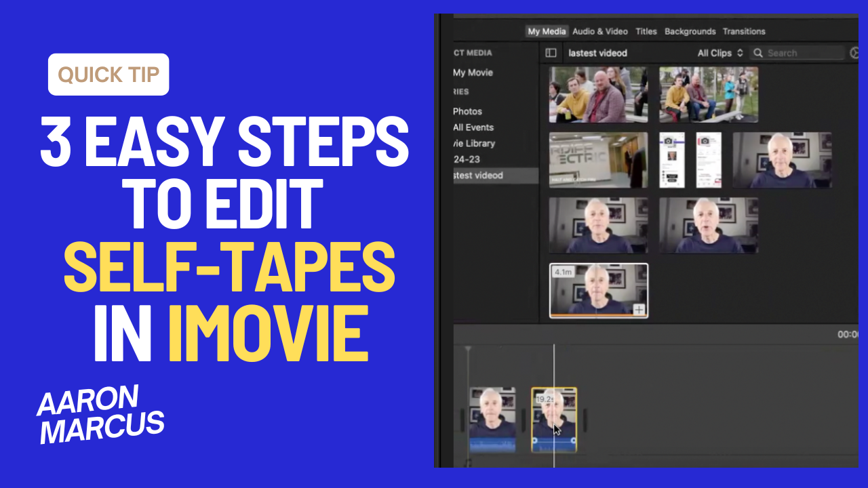Select the office lobby clip thumbnail

point(598,160)
